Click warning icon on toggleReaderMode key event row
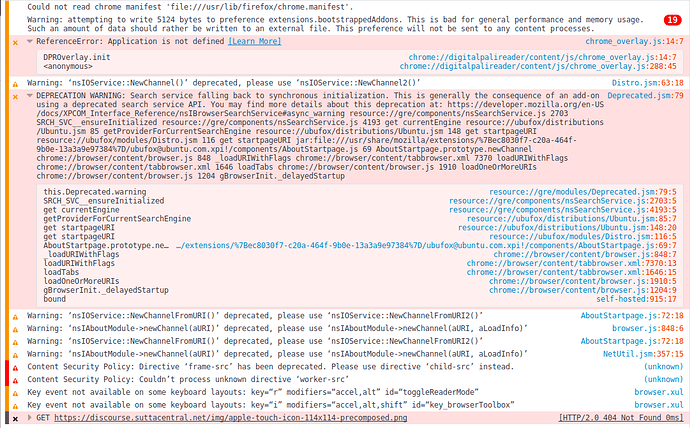Image resolution: width=690 pixels, height=428 pixels. click(15, 393)
